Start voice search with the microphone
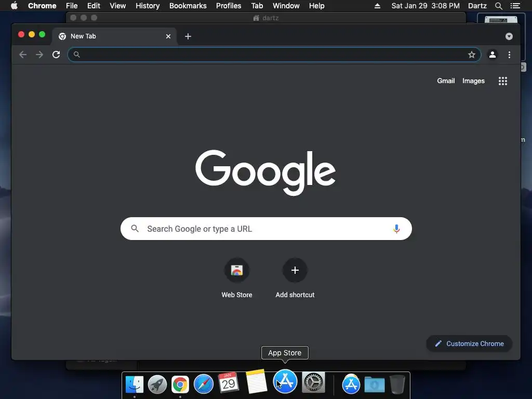This screenshot has height=399, width=532. (x=396, y=229)
